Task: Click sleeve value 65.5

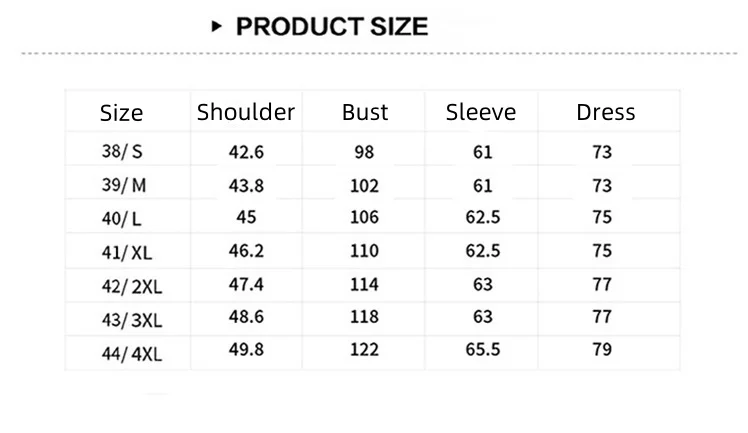Action: point(483,350)
